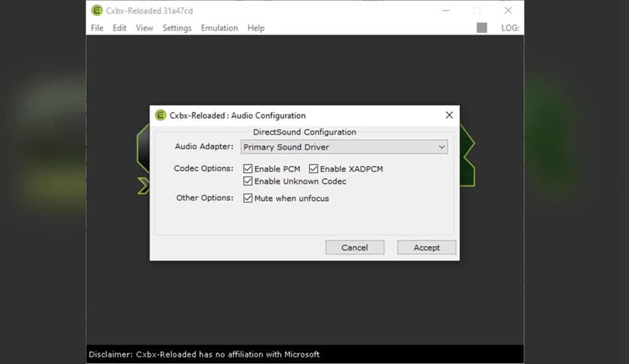Screen dimensions: 629x364
Task: Click the disclaimer text in status bar
Action: pos(204,354)
